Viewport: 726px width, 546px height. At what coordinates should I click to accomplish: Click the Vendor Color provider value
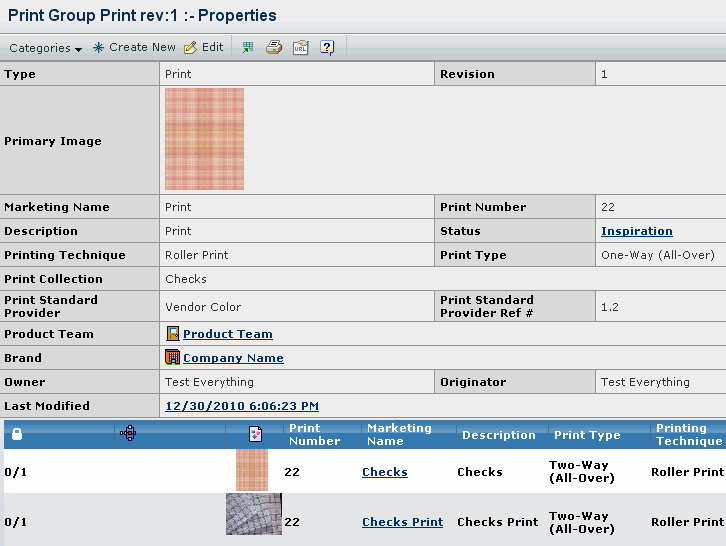[x=203, y=307]
